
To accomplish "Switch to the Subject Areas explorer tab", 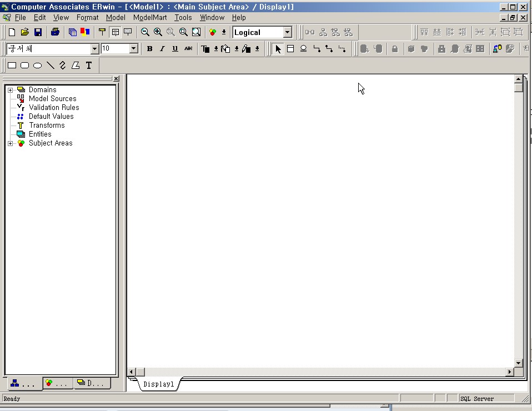I will pyautogui.click(x=58, y=383).
